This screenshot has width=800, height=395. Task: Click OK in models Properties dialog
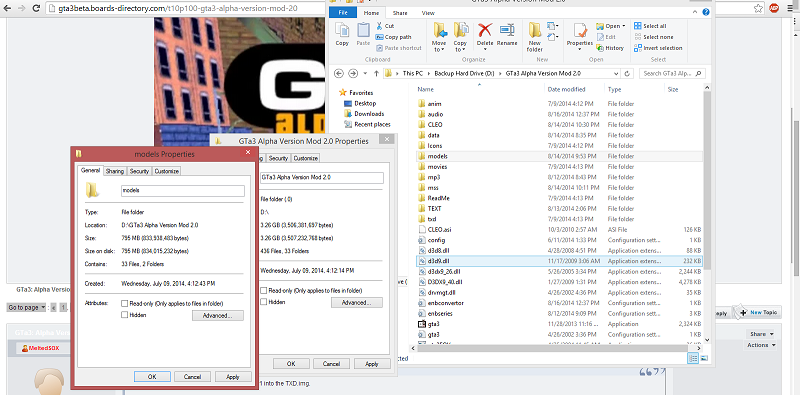pyautogui.click(x=152, y=377)
